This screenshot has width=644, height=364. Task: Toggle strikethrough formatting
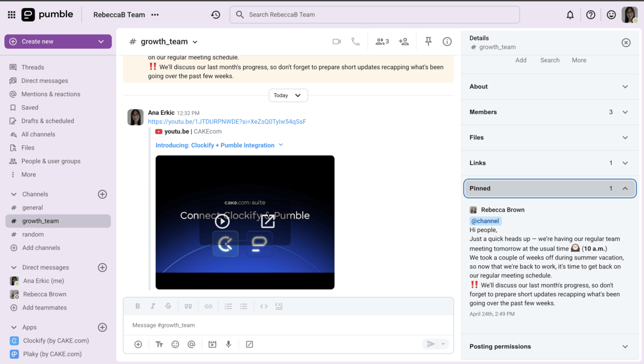[169, 306]
